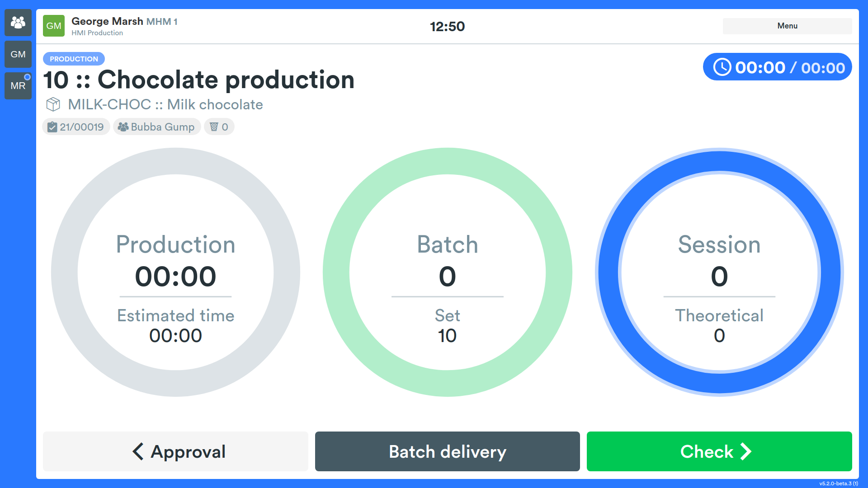Open the users group icon in sidebar

tap(18, 23)
